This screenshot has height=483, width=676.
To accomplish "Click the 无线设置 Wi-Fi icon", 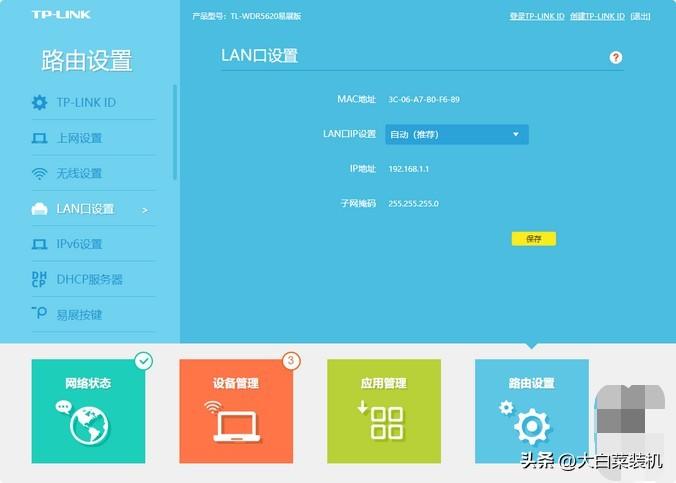I will pyautogui.click(x=40, y=174).
